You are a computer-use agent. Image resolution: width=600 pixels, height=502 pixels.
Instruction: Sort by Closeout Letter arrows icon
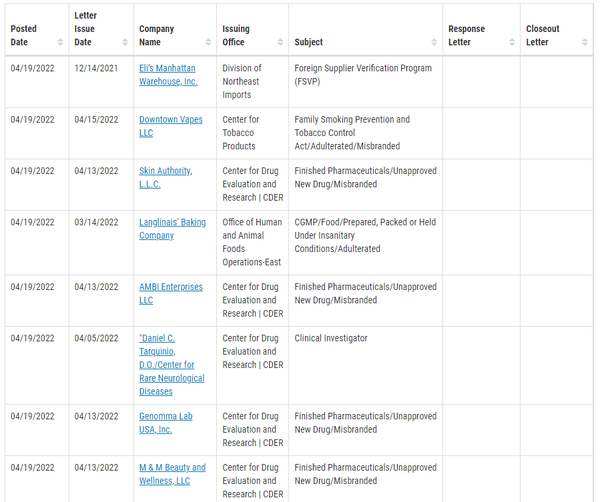coord(584,42)
